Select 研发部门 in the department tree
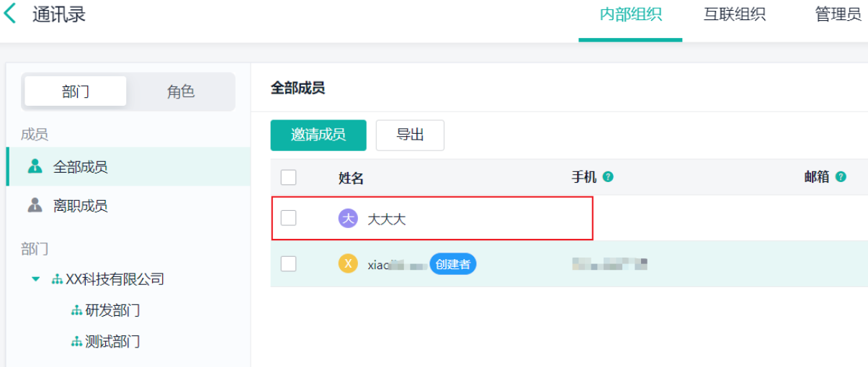Image resolution: width=868 pixels, height=367 pixels. pos(112,311)
